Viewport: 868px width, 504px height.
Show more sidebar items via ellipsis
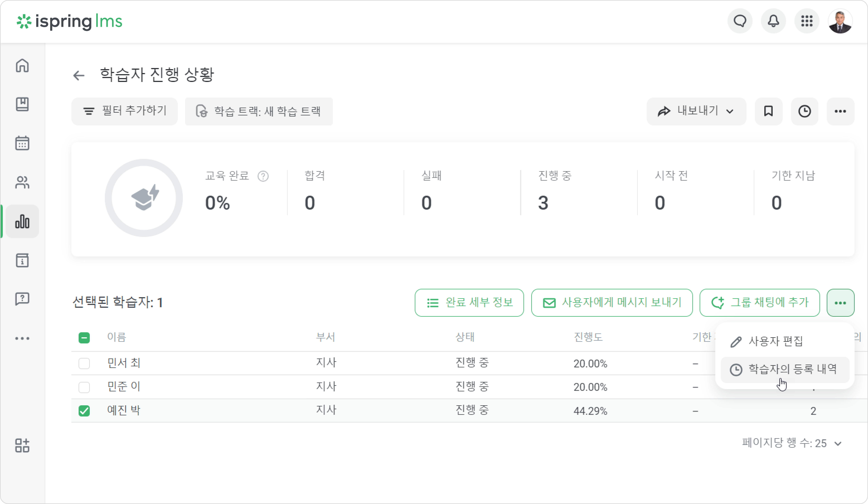click(22, 338)
